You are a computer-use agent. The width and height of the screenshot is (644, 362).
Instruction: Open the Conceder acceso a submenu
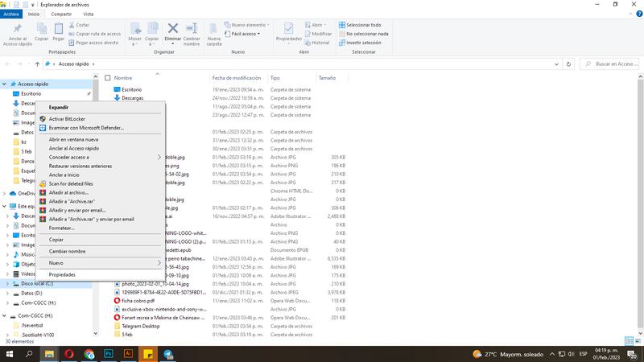click(x=100, y=157)
